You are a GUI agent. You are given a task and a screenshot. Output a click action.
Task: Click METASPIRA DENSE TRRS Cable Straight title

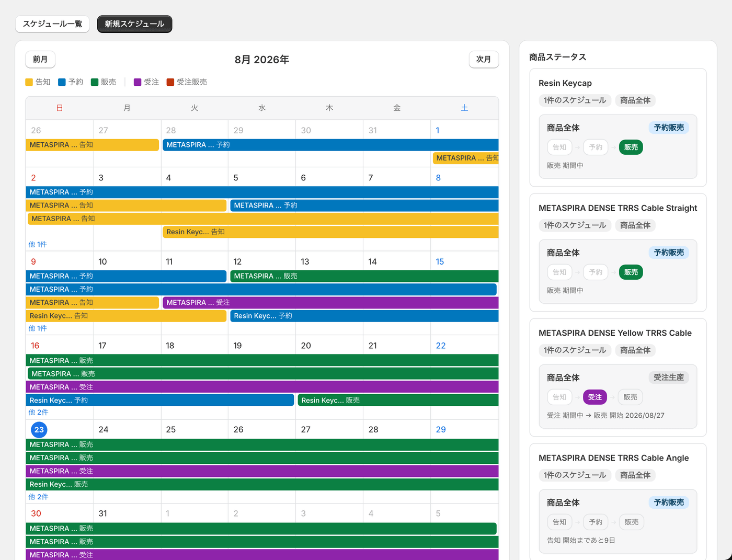[x=618, y=208]
